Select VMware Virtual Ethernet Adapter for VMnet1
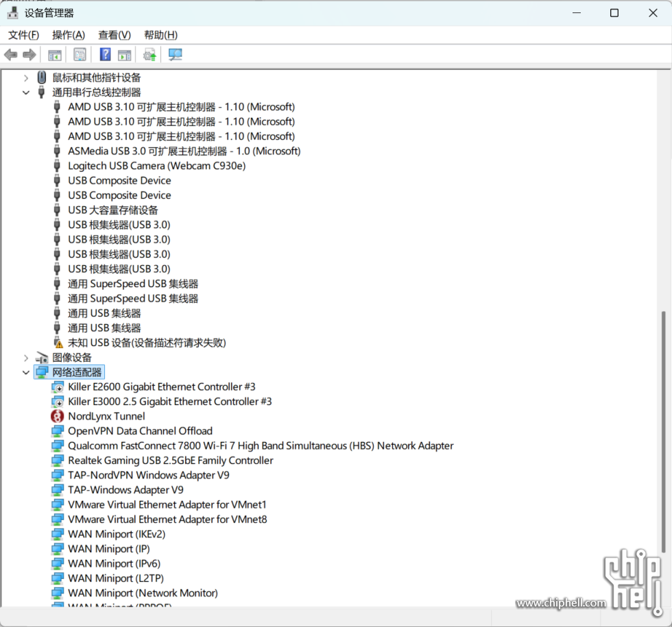This screenshot has height=627, width=672. tap(167, 504)
